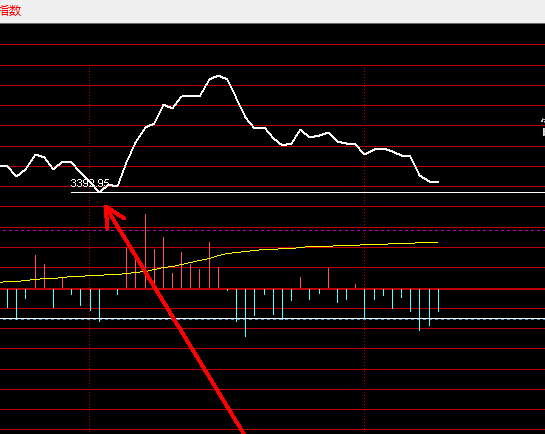Select the longest cyan downward bar

click(x=245, y=313)
